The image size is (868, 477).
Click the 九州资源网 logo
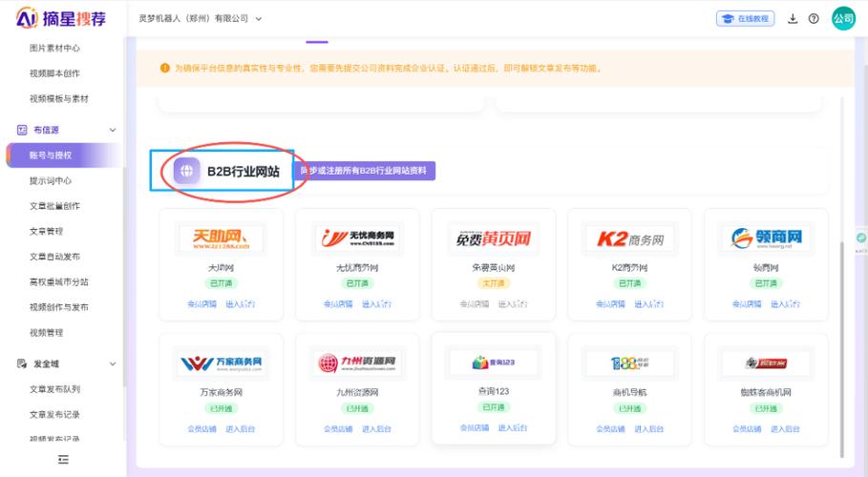(x=357, y=363)
